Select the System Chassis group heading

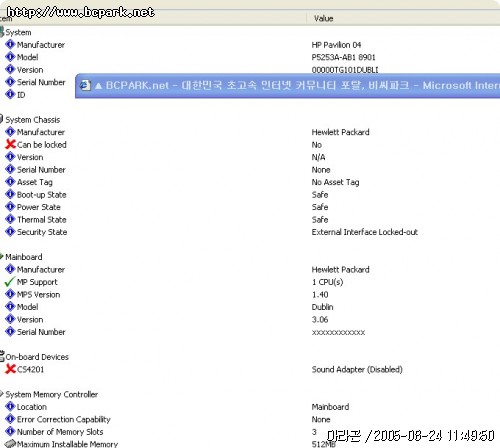pyautogui.click(x=33, y=120)
